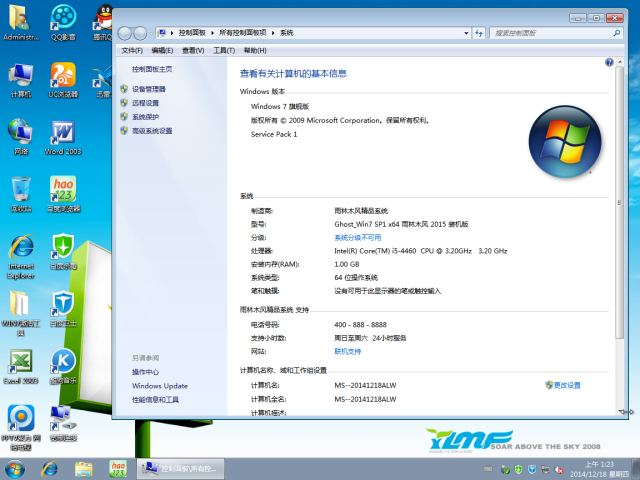Go to 控制面板主页
The image size is (640, 480).
152,69
